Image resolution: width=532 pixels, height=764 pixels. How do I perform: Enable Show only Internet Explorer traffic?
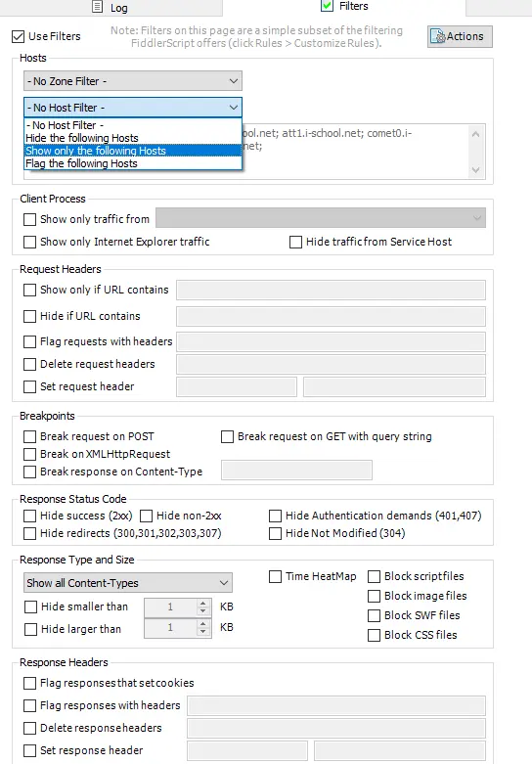[29, 243]
